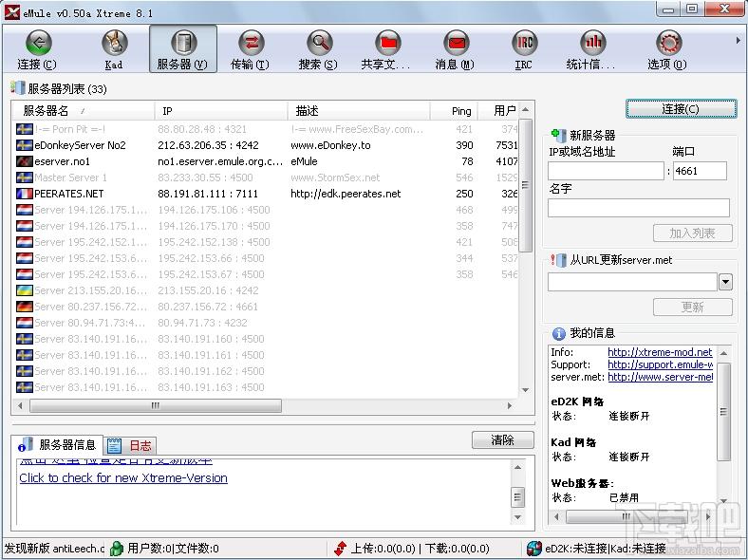Click the flag icon of eDonkeyServer No2
Image resolution: width=748 pixels, height=560 pixels.
pyautogui.click(x=25, y=145)
